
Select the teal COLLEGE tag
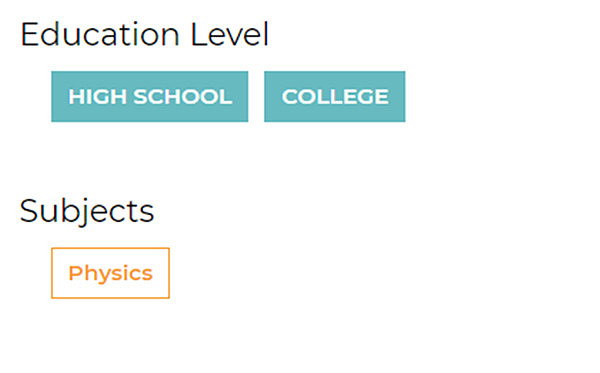click(x=335, y=96)
